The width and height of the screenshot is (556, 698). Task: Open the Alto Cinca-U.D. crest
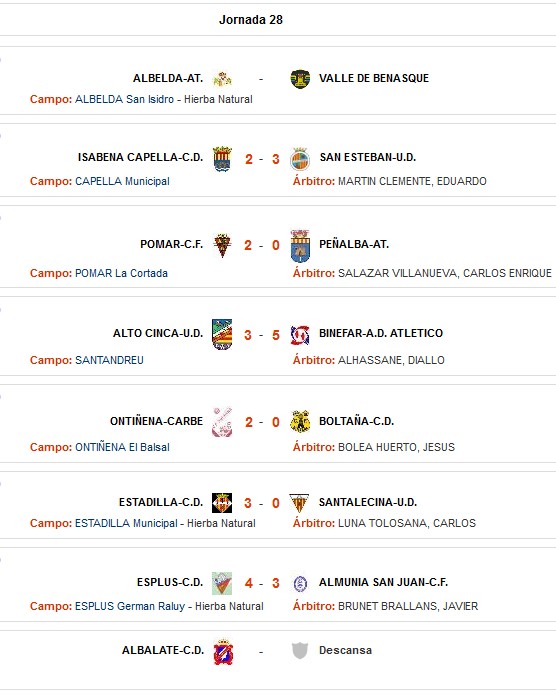[222, 334]
